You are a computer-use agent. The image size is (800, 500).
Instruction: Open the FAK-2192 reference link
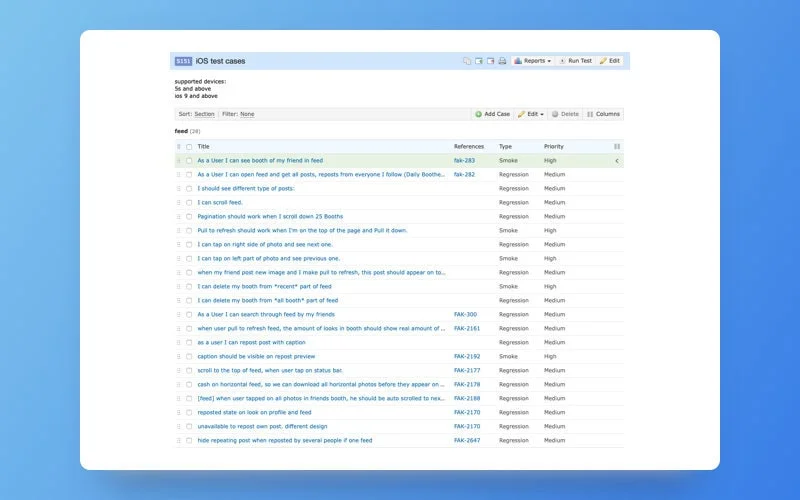(x=467, y=357)
